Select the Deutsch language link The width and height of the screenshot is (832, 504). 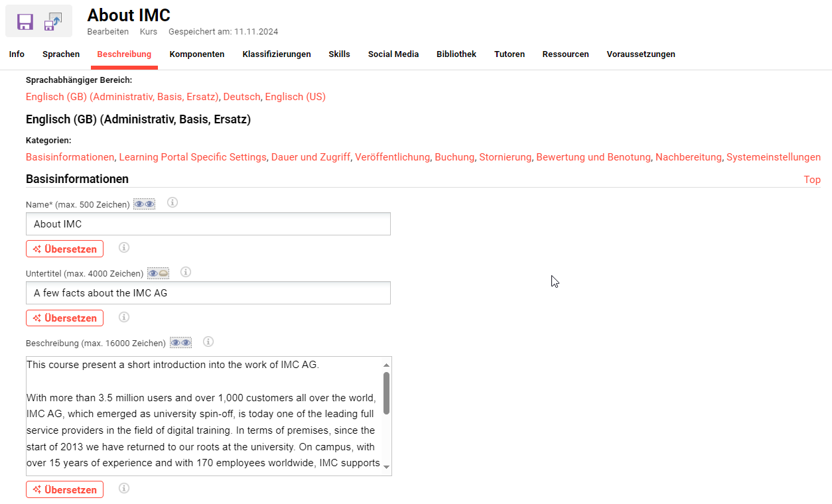pyautogui.click(x=242, y=97)
